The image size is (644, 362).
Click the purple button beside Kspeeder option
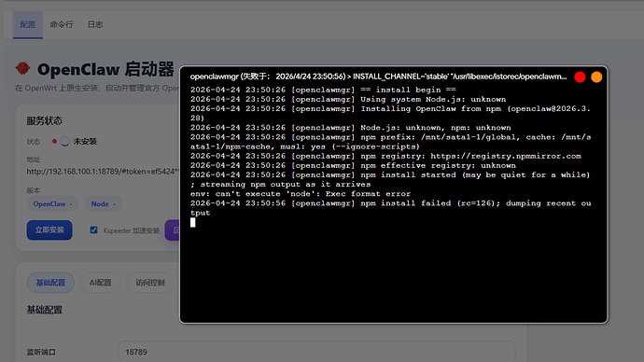172,230
